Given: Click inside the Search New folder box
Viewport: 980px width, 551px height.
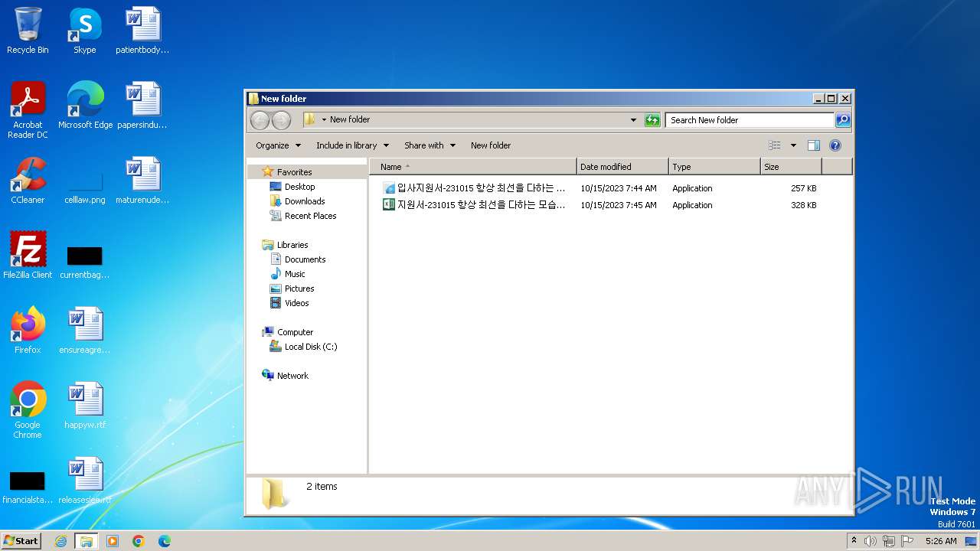Looking at the screenshot, I should pyautogui.click(x=749, y=120).
